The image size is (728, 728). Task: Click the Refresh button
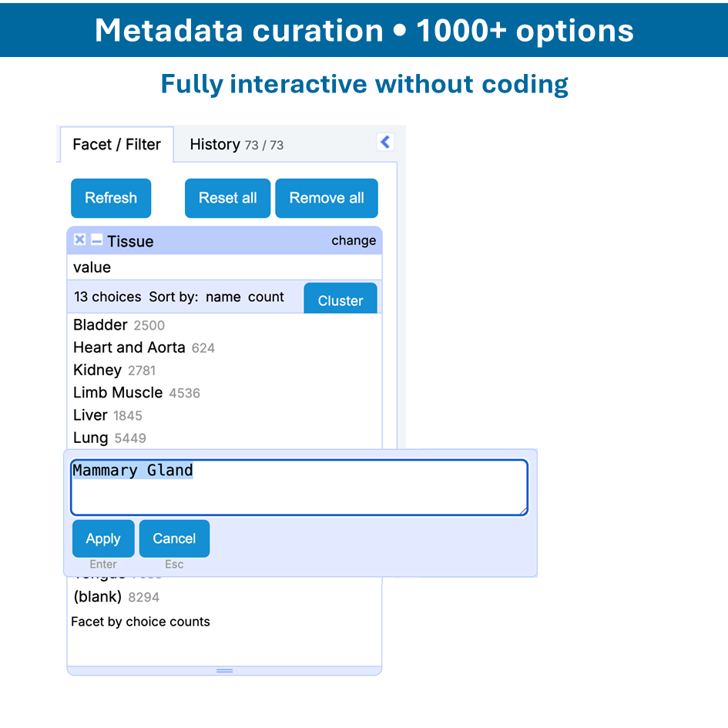click(111, 198)
